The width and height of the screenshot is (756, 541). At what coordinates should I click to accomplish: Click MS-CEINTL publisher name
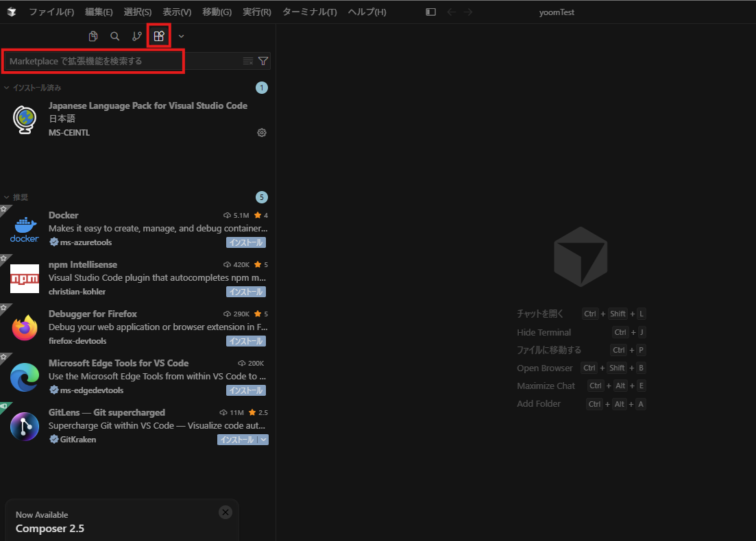coord(69,132)
